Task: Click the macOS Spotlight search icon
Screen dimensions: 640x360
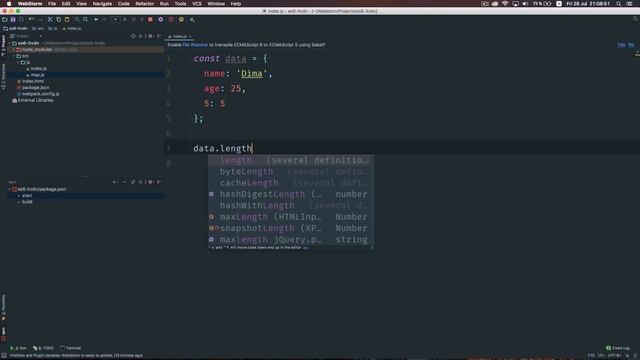Action: (x=618, y=4)
